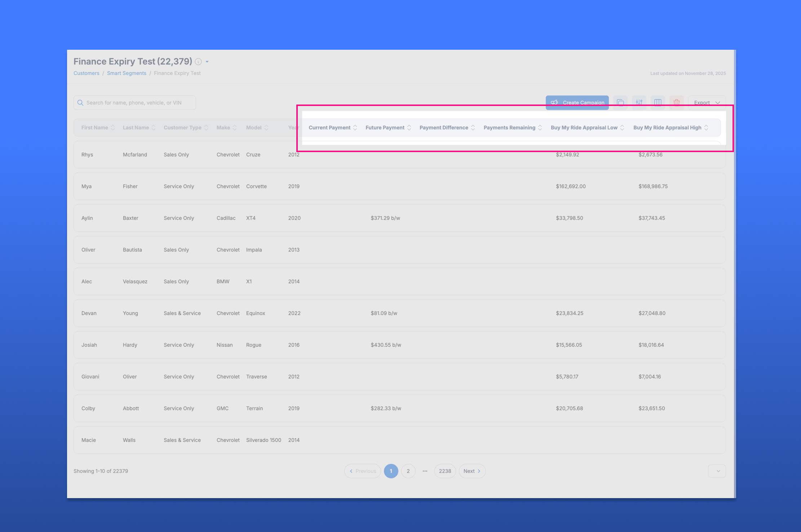Sort by Payment Difference column arrows
This screenshot has height=532, width=801.
pyautogui.click(x=473, y=128)
